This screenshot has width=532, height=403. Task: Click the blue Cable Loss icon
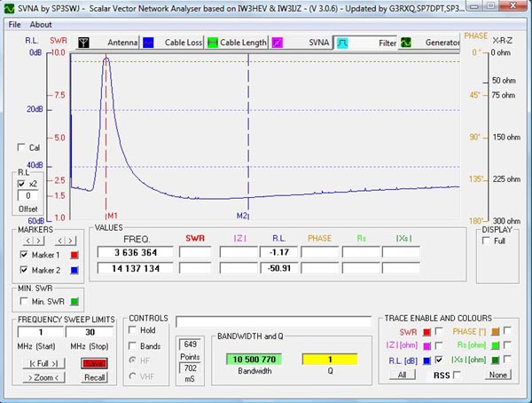pos(149,42)
